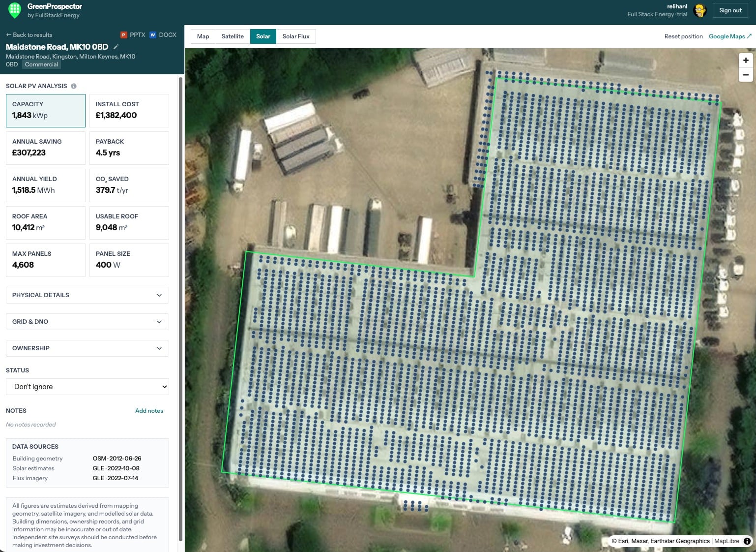The height and width of the screenshot is (552, 756).
Task: Click the GreenProspector logo icon
Action: coord(15,10)
